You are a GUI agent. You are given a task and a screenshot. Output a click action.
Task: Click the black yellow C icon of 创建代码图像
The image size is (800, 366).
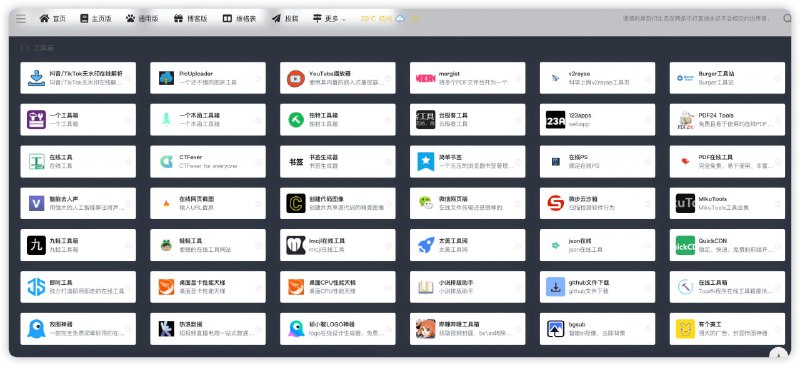click(296, 203)
